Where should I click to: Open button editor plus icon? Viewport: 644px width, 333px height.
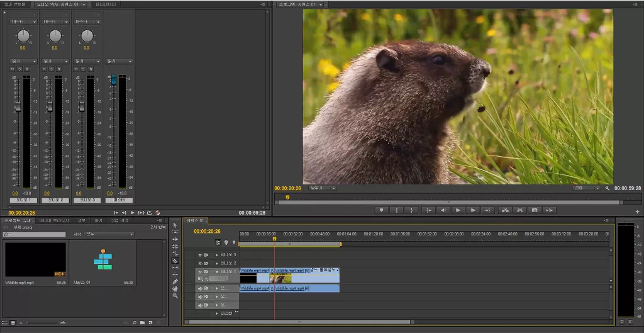click(x=638, y=212)
